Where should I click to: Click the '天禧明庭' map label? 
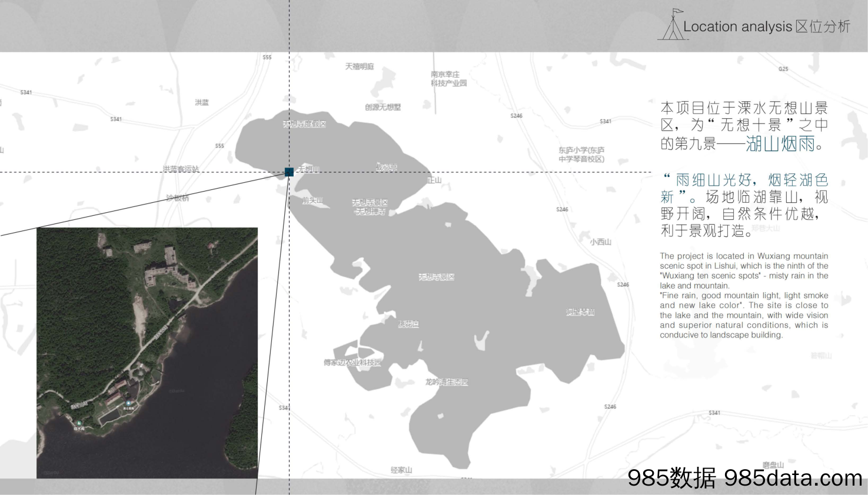[360, 66]
